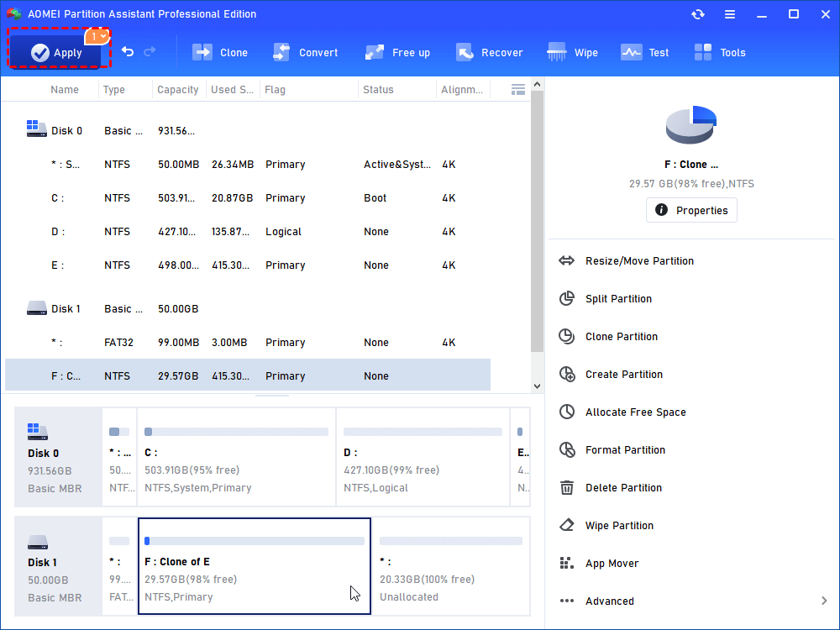Image resolution: width=840 pixels, height=630 pixels.
Task: Choose App Mover option
Action: pyautogui.click(x=612, y=563)
